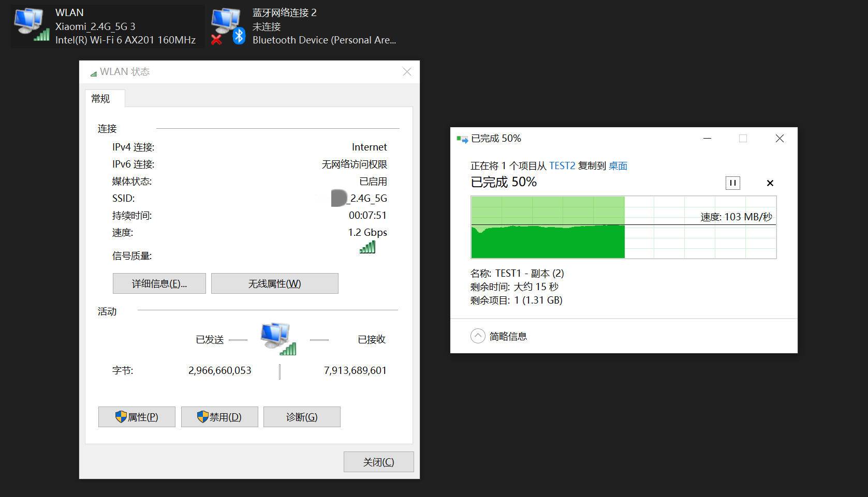Run network diagnostics with 诊断(G)

(x=302, y=417)
